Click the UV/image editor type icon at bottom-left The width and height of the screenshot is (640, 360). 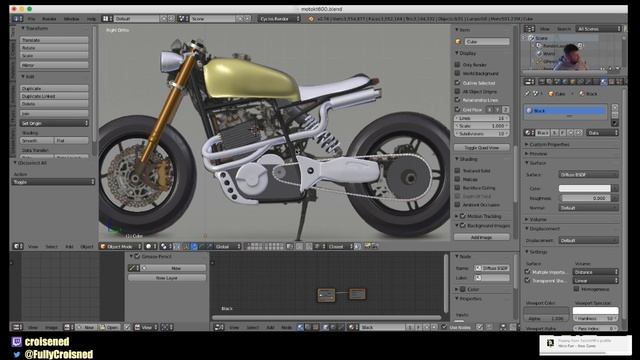tap(17, 327)
